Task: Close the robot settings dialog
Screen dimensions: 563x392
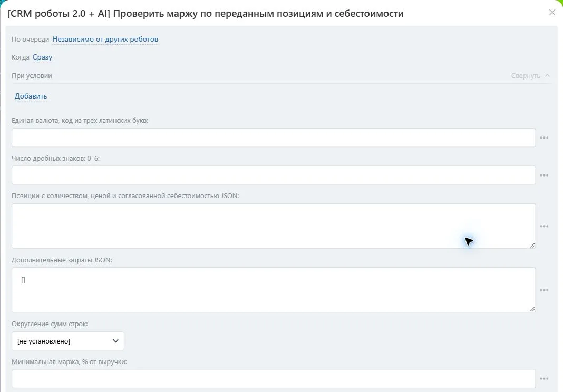Action: coord(552,13)
